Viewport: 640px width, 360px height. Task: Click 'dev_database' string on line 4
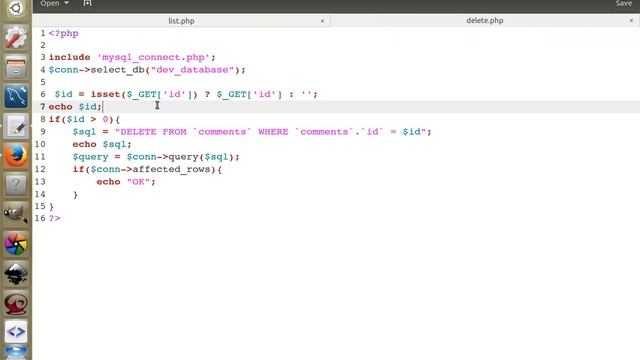coord(192,70)
